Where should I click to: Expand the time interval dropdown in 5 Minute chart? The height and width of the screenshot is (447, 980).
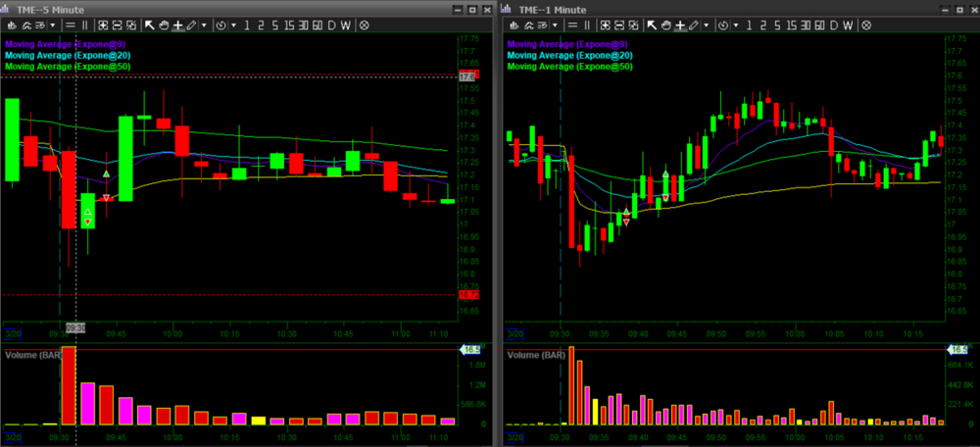232,25
